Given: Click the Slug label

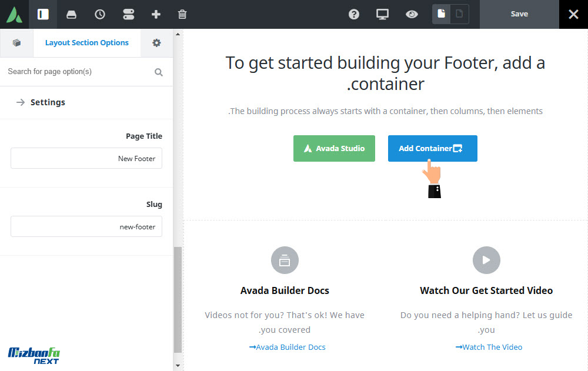Looking at the screenshot, I should [154, 204].
